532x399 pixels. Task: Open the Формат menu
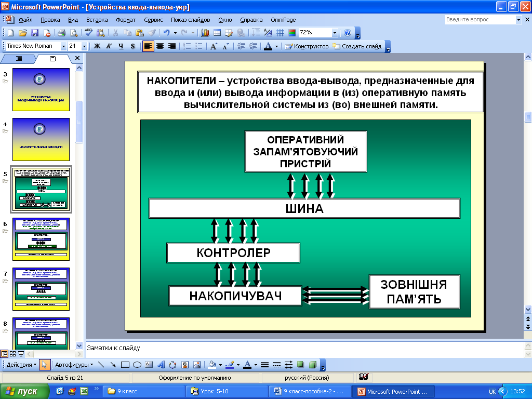pos(126,20)
